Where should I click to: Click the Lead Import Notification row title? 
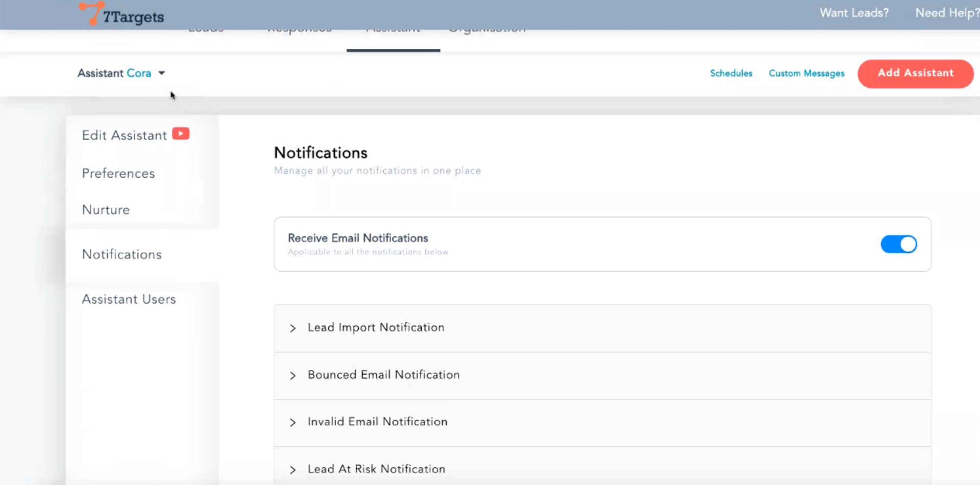[x=376, y=327]
